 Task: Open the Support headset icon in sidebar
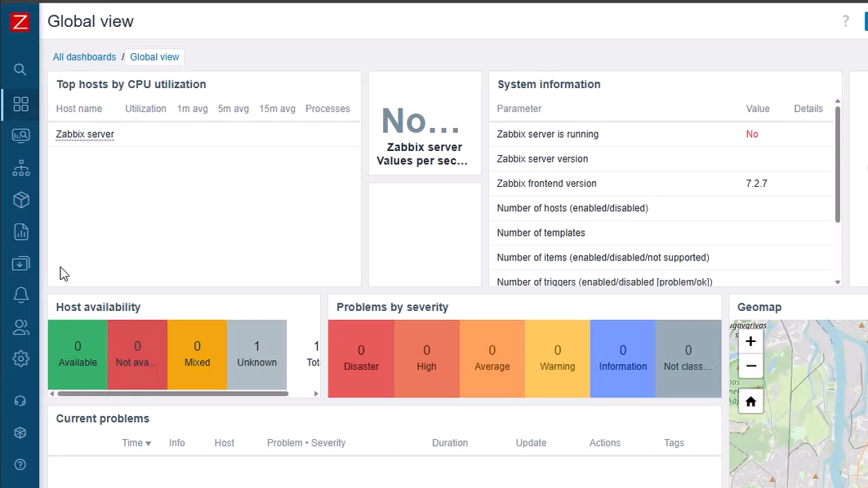pos(20,401)
